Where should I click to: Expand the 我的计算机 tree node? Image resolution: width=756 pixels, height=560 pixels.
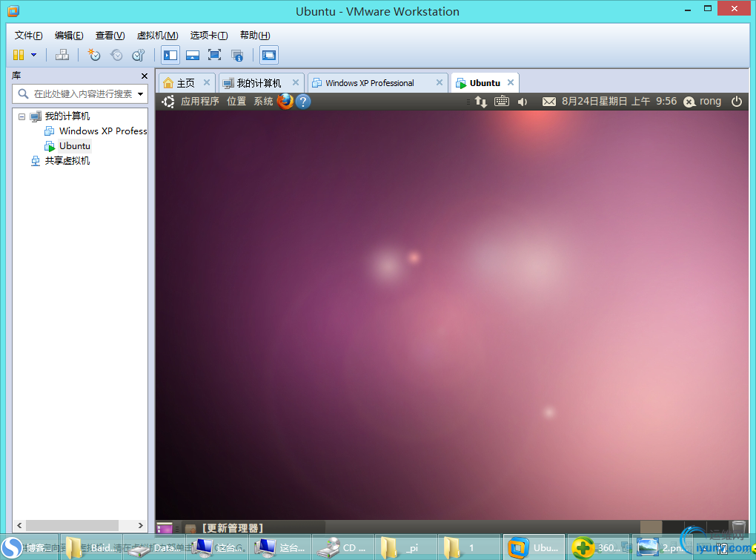tap(21, 116)
